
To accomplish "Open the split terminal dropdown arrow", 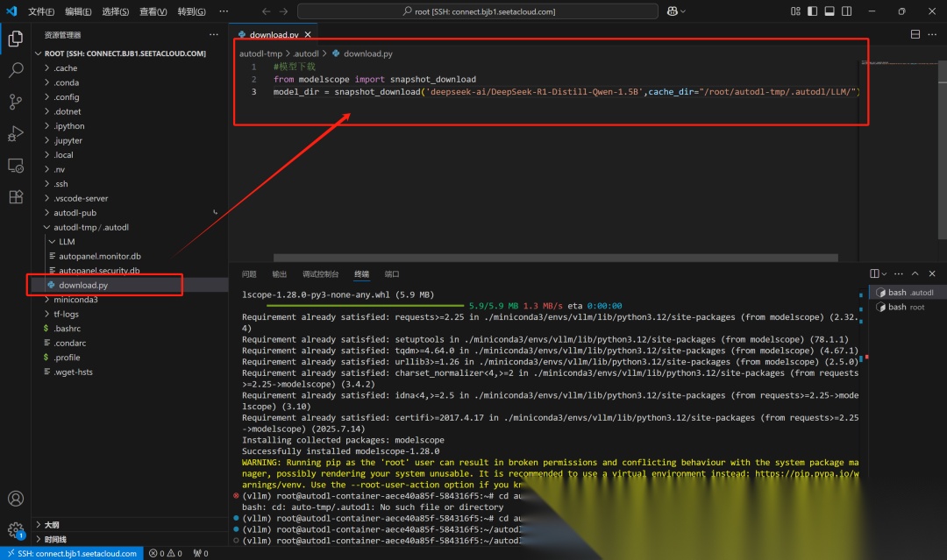I will 884,274.
